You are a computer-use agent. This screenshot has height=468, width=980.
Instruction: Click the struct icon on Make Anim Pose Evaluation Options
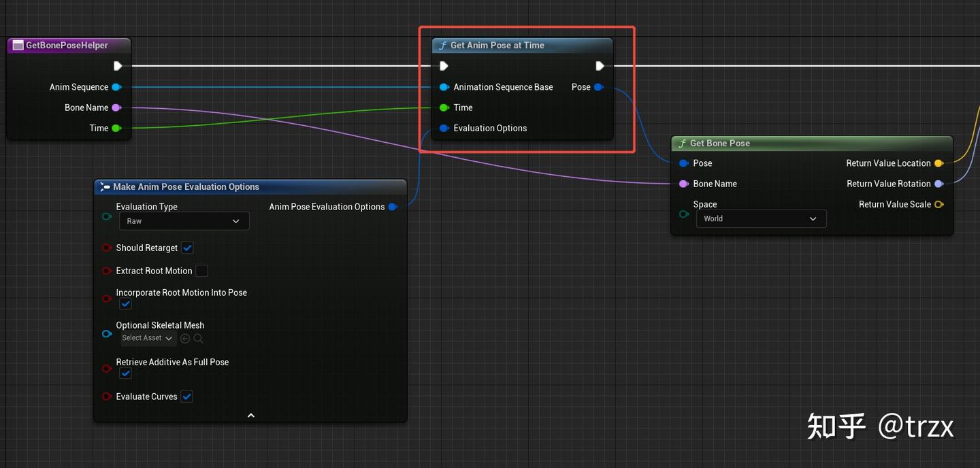105,186
